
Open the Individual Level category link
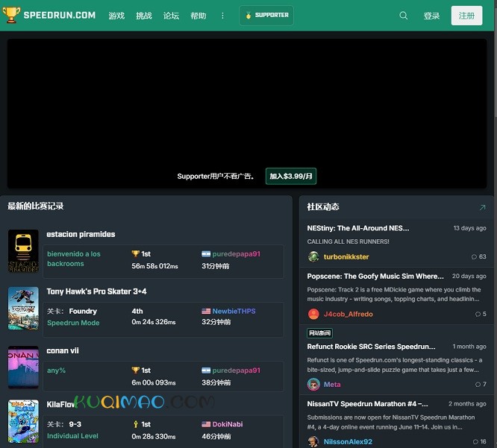pyautogui.click(x=72, y=435)
